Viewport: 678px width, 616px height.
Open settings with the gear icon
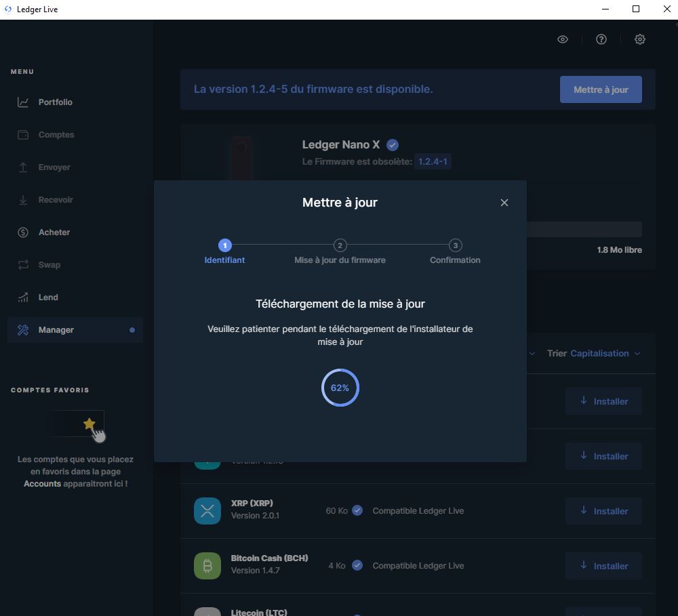[x=640, y=39]
